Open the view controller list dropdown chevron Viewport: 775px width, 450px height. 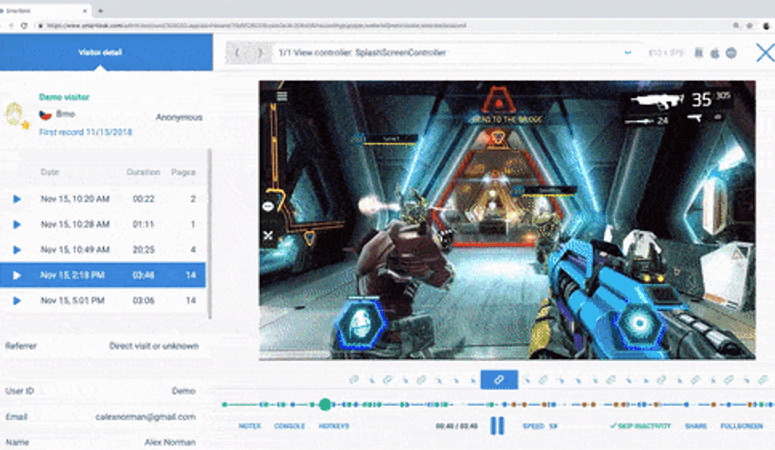pos(628,52)
